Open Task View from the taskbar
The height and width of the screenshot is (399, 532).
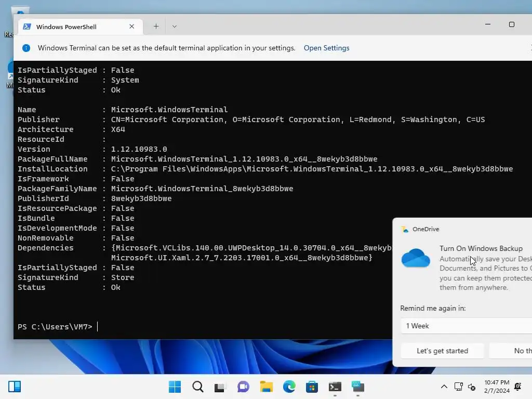click(x=220, y=387)
